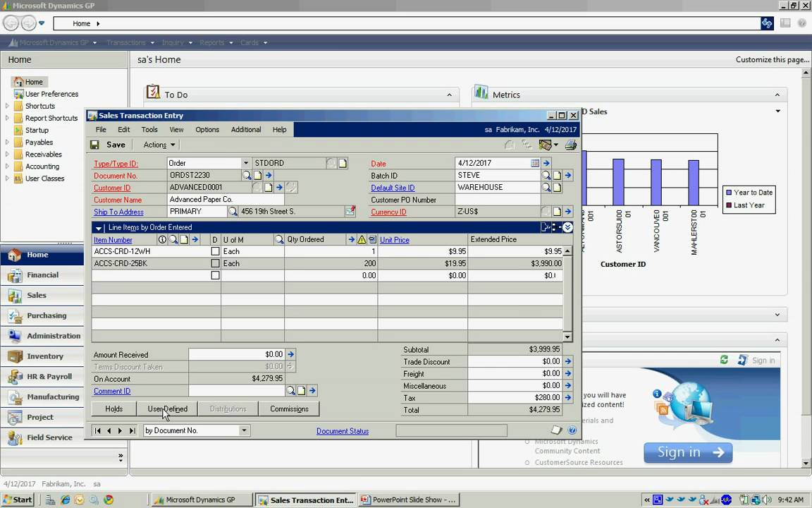Click Qty Ordered warning triangle icon
The width and height of the screenshot is (812, 508).
[362, 239]
